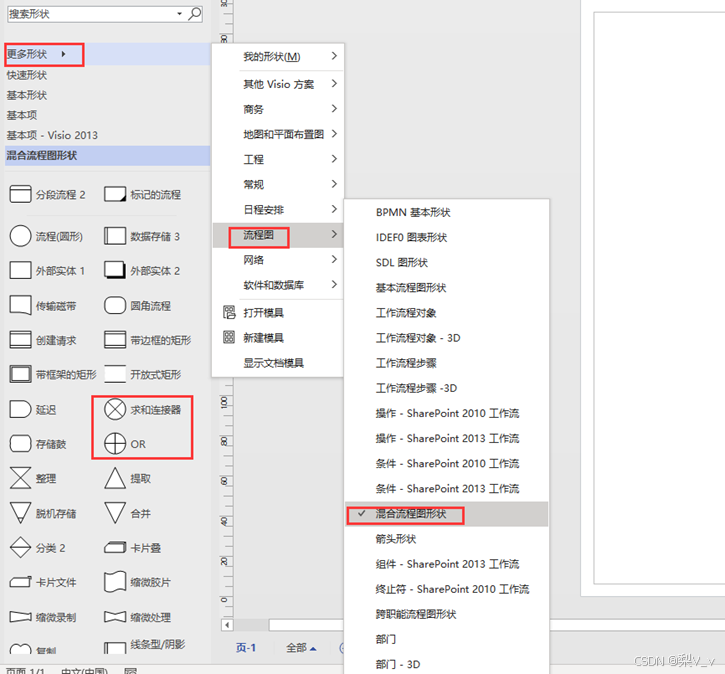Expand the 工程 submenu

pos(278,159)
